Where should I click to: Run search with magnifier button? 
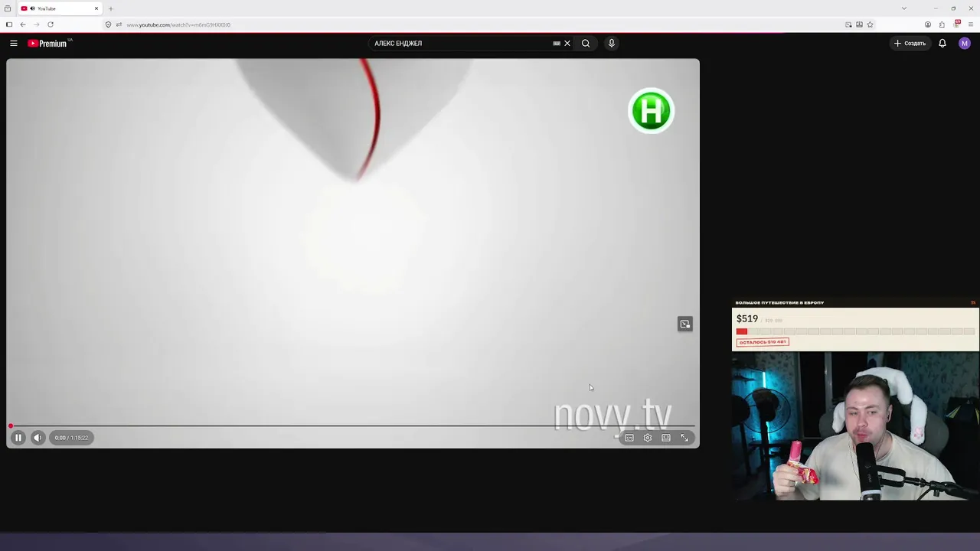click(586, 44)
